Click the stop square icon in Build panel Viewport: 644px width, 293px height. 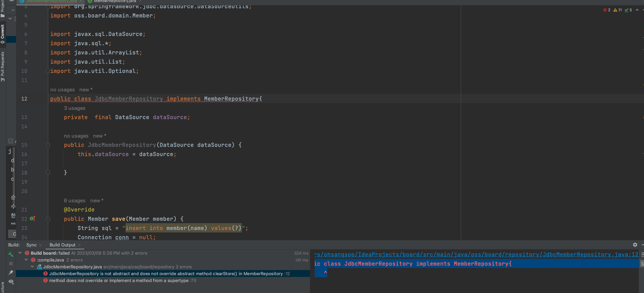tap(11, 264)
